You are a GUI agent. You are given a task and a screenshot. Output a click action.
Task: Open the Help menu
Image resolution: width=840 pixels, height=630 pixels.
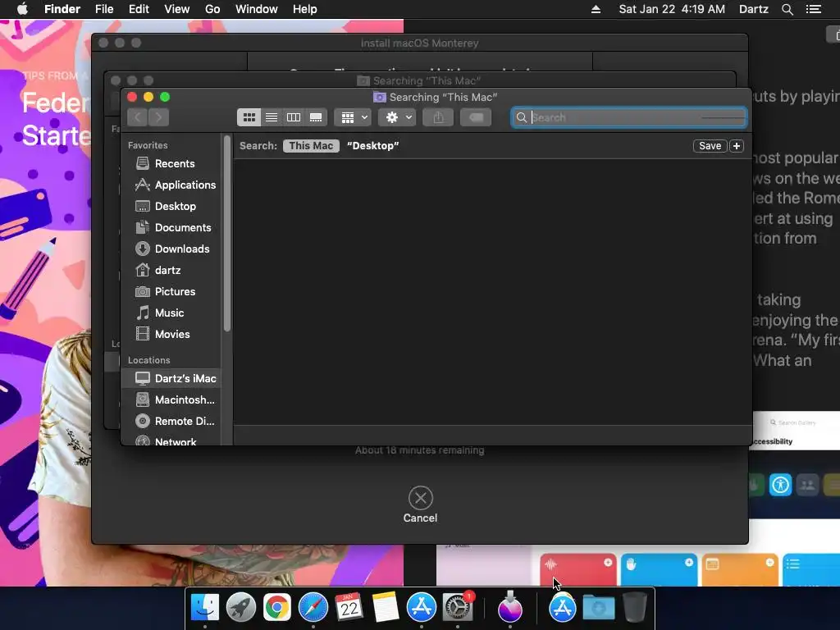(x=305, y=9)
